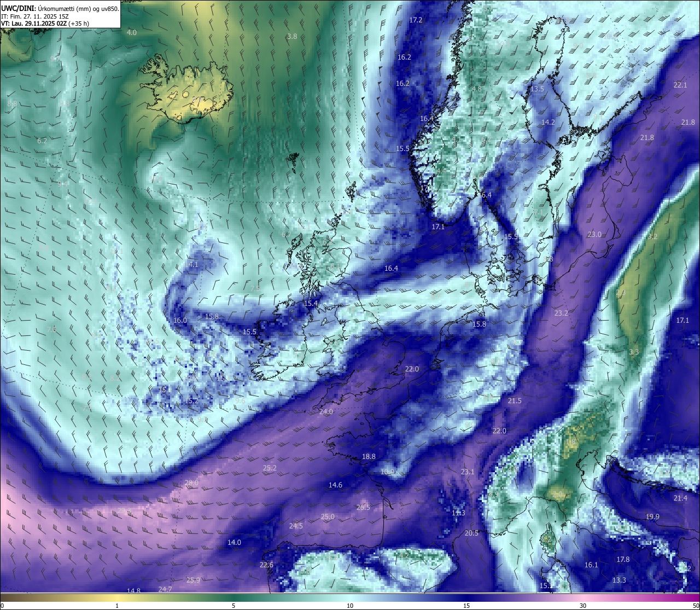Click the 22.6 value near northwest Spain
Screen dimensions: 700x610
click(x=266, y=565)
